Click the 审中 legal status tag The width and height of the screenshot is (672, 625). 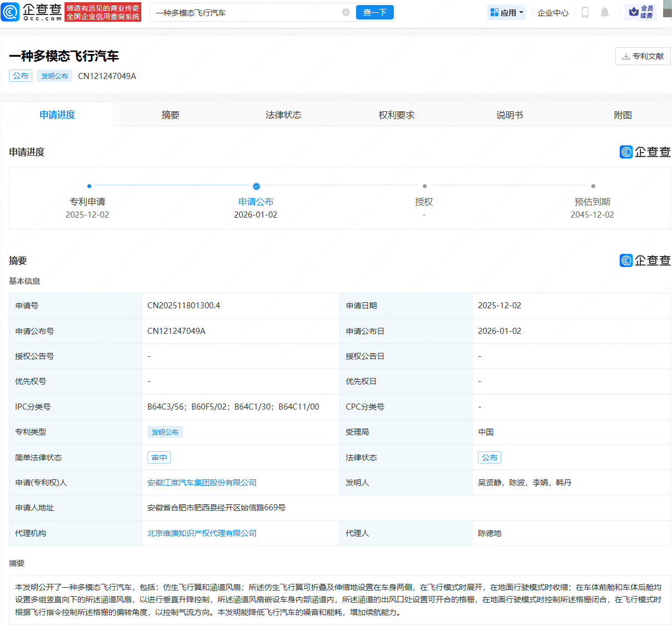coord(159,457)
